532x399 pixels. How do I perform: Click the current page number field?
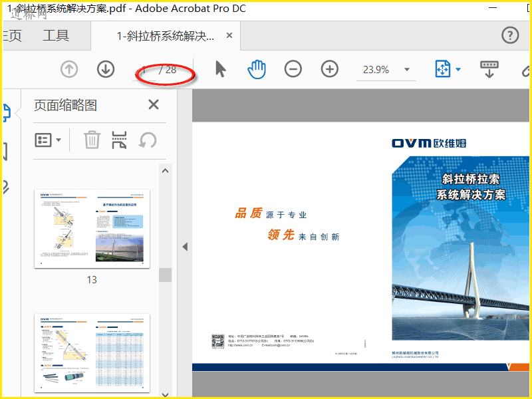[x=144, y=70]
